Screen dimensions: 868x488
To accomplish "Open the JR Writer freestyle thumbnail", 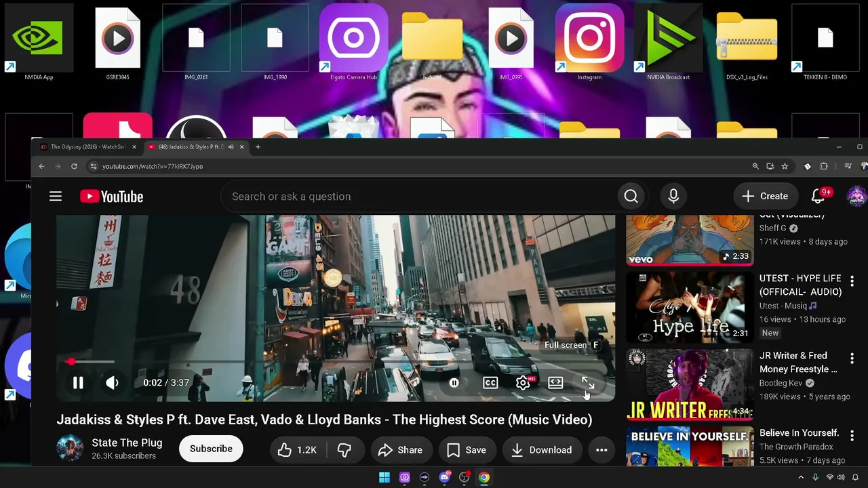I will pos(690,384).
